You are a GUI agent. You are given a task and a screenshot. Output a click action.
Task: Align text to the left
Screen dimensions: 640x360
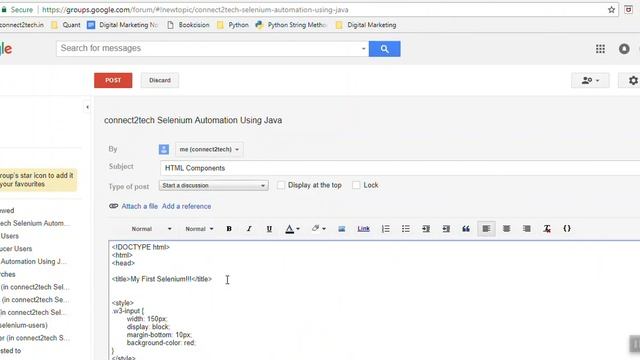click(x=486, y=229)
